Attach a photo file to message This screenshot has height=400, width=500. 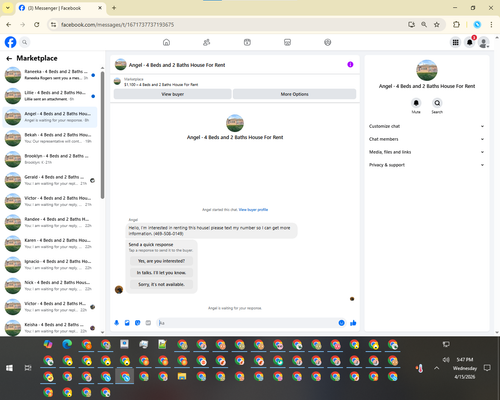pyautogui.click(x=127, y=323)
